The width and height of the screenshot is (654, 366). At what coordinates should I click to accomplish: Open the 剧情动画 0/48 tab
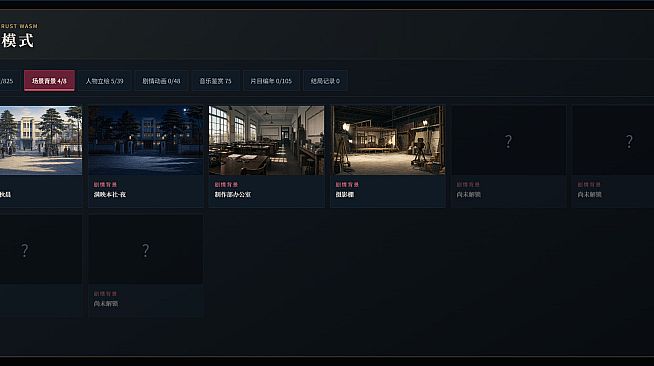[x=161, y=81]
